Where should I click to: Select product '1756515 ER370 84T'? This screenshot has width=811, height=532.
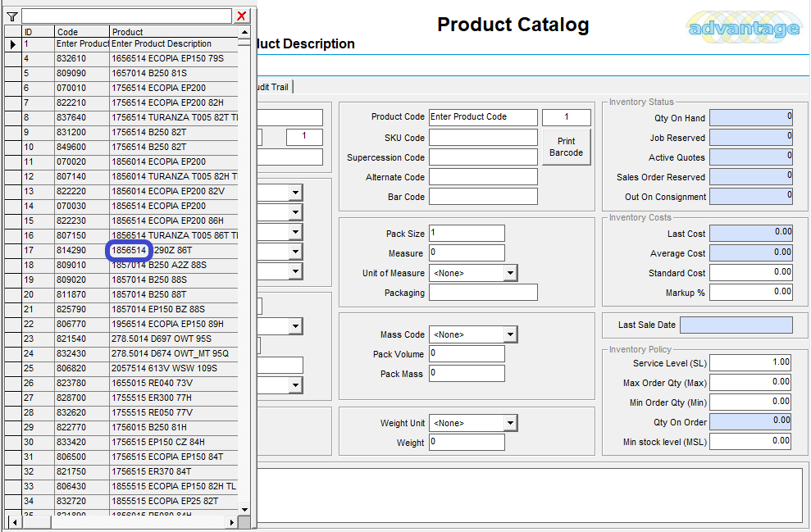point(174,471)
